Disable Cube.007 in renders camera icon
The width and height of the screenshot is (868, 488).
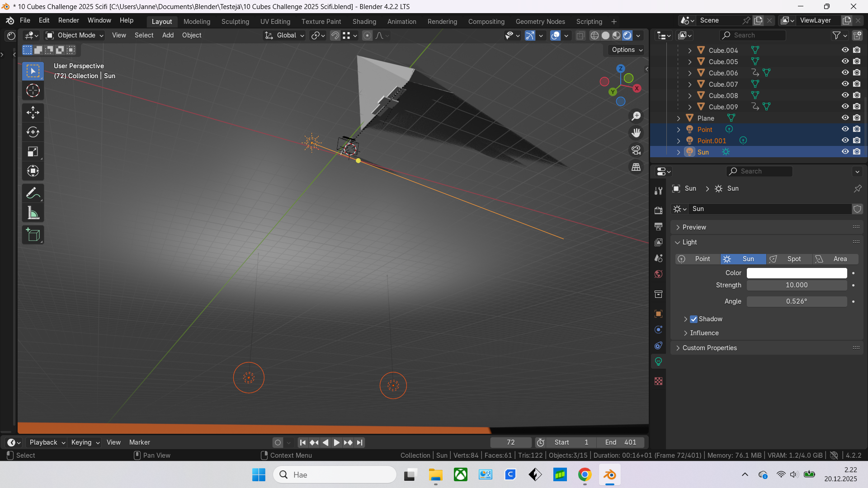857,84
